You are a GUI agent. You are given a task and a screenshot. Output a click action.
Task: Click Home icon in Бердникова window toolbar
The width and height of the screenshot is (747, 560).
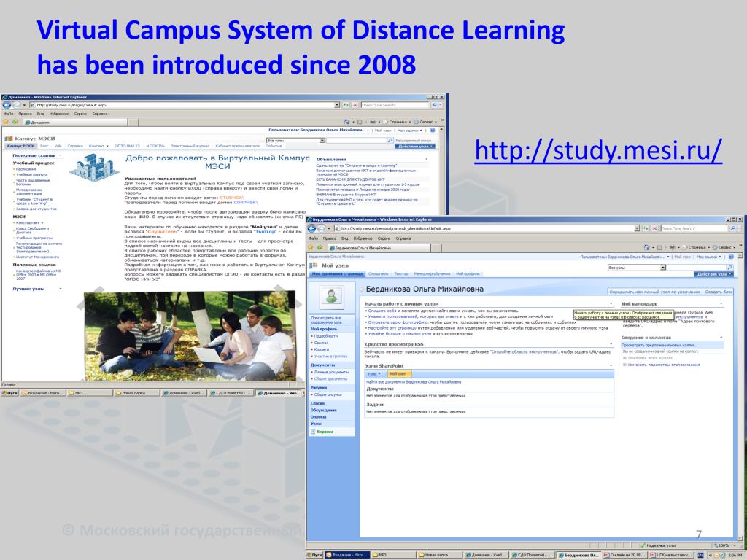647,248
